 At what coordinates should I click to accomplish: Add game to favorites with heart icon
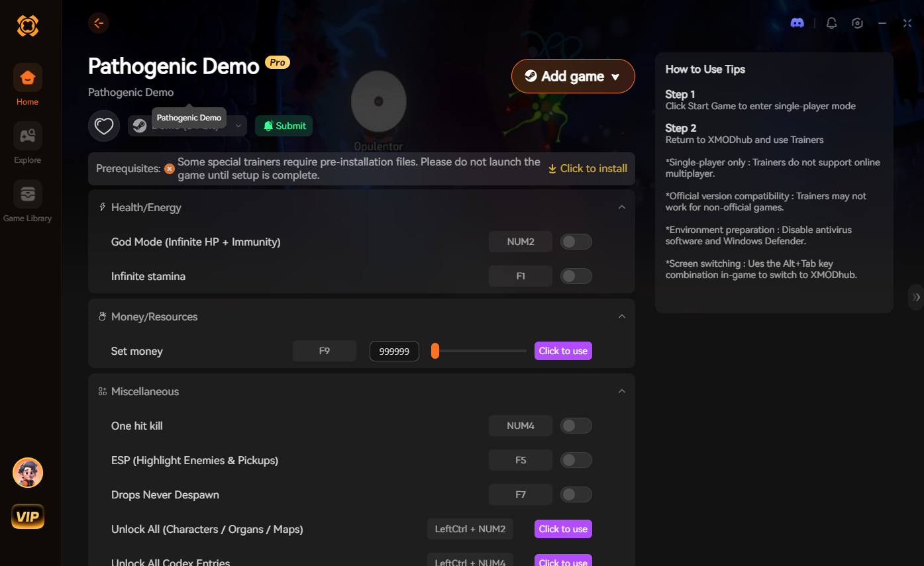click(104, 126)
